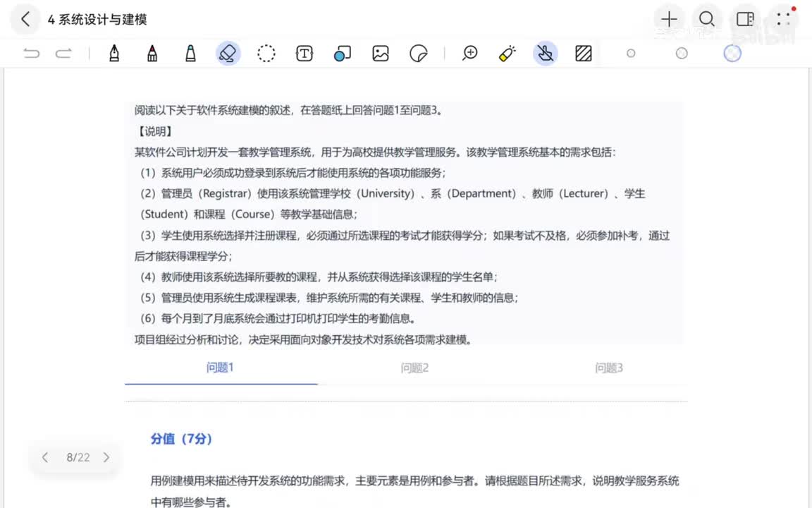Select the highlighter marker tool
Screen dimensions: 812x508
click(190, 54)
